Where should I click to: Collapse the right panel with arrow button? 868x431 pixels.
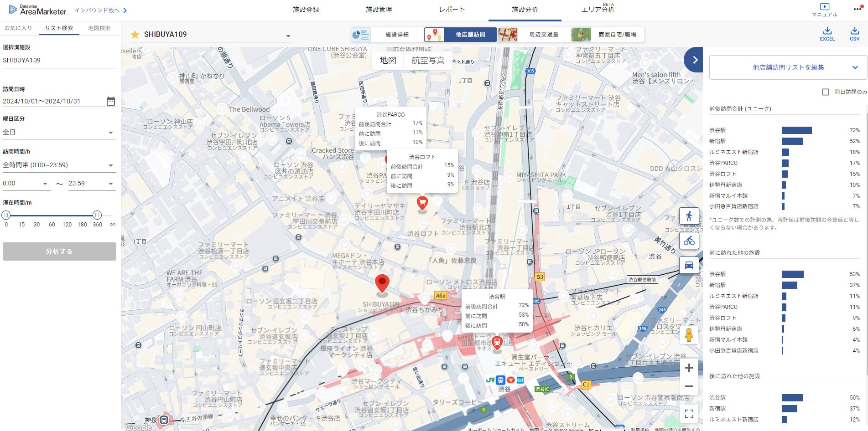click(694, 60)
